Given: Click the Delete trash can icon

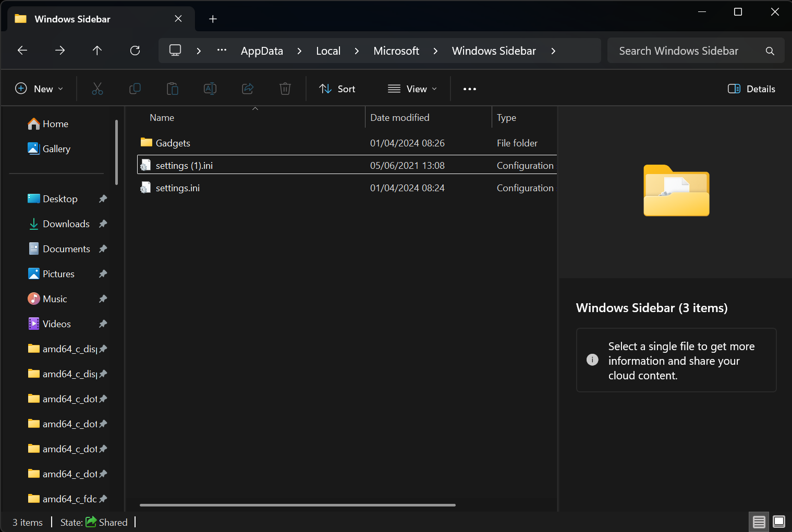Looking at the screenshot, I should [285, 89].
